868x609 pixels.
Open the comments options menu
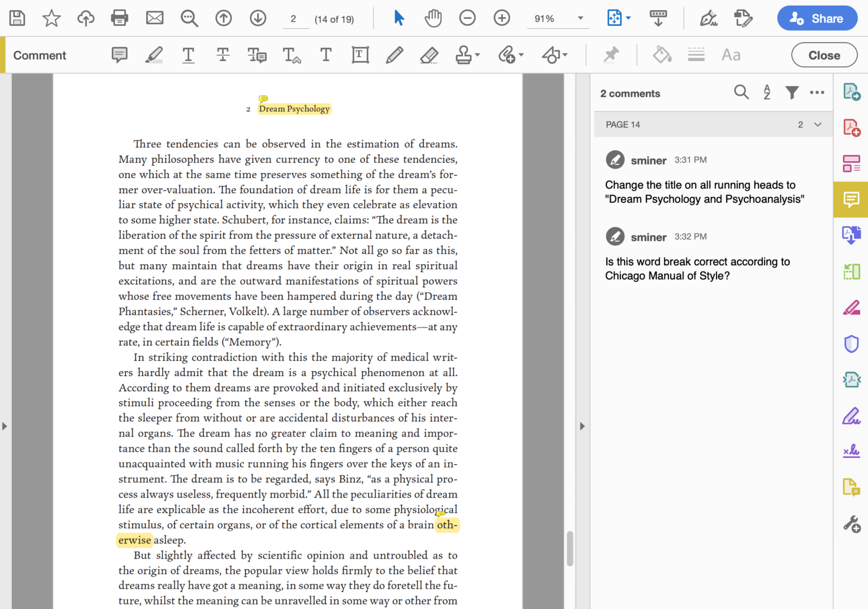coord(817,92)
